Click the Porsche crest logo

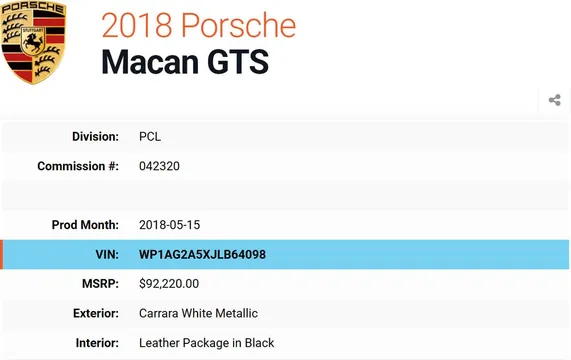coord(33,42)
